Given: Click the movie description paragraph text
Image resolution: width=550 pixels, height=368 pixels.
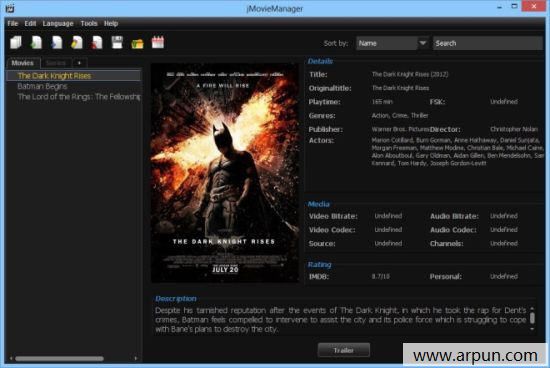Looking at the screenshot, I should [341, 320].
